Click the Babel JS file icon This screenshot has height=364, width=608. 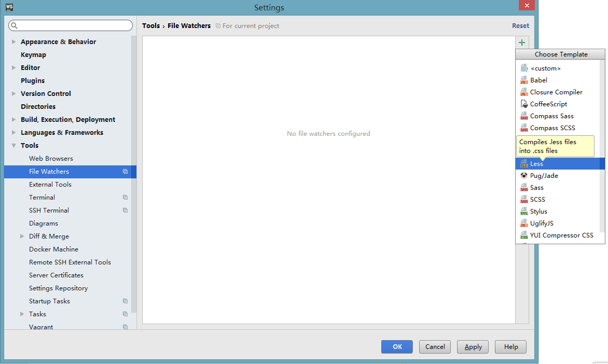click(x=524, y=80)
